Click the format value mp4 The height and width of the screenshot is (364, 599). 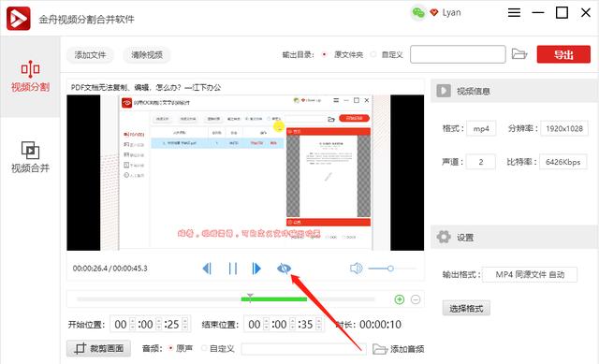pos(481,128)
